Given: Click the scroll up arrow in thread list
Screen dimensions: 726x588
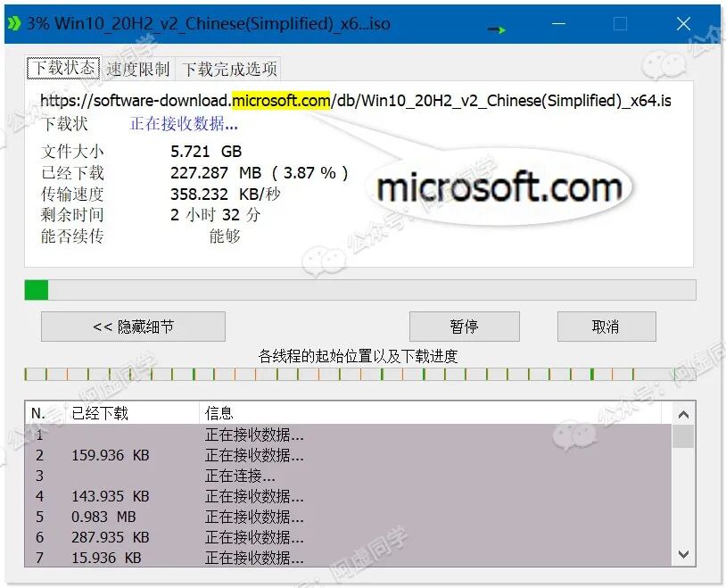Looking at the screenshot, I should click(683, 414).
